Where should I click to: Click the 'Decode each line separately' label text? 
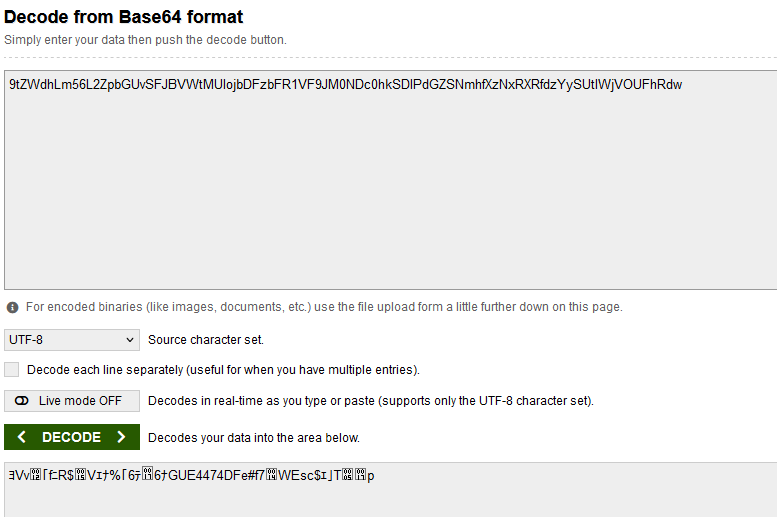pyautogui.click(x=223, y=370)
